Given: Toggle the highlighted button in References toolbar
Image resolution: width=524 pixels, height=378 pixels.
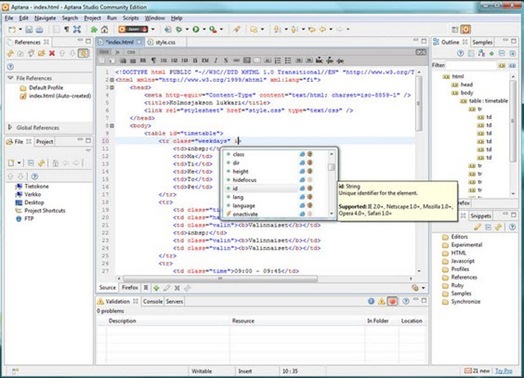Looking at the screenshot, I should 83,53.
